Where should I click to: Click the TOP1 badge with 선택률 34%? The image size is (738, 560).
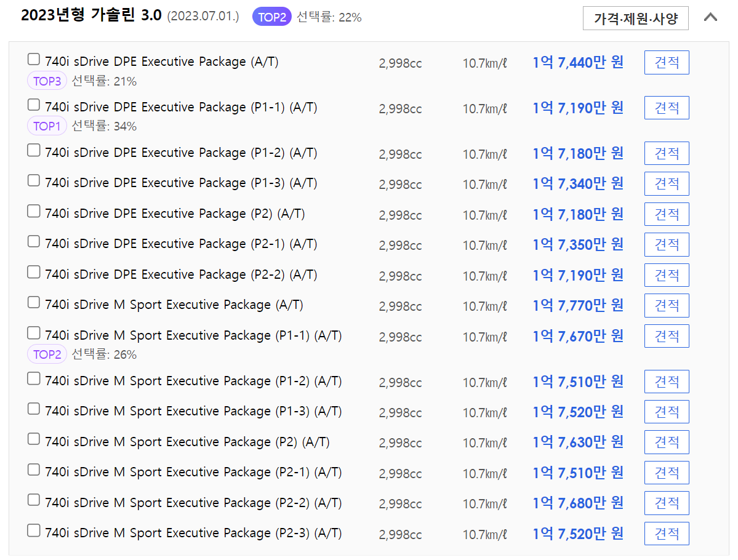coord(47,126)
